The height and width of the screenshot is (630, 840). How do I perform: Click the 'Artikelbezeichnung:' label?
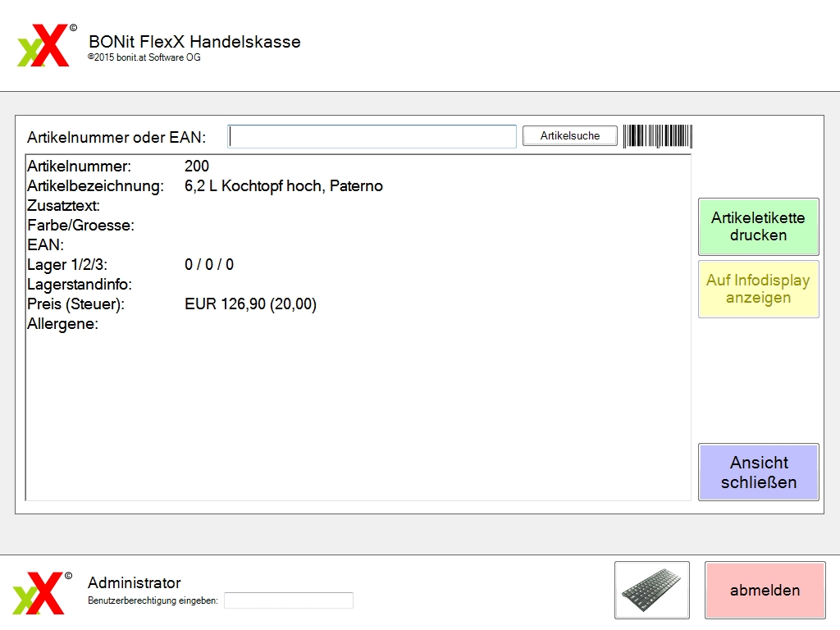click(95, 186)
